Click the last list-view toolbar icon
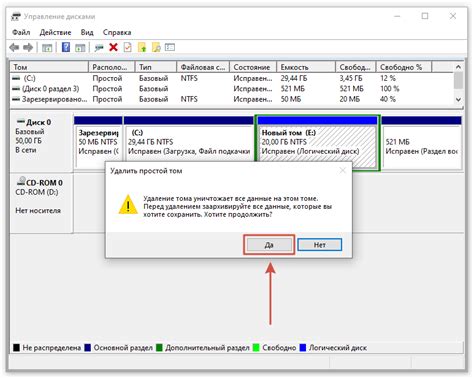474x379 pixels. coord(170,47)
